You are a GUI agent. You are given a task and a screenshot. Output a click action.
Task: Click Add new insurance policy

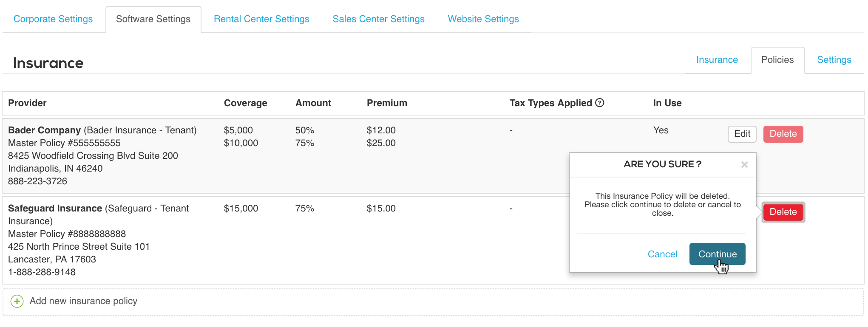(x=83, y=301)
